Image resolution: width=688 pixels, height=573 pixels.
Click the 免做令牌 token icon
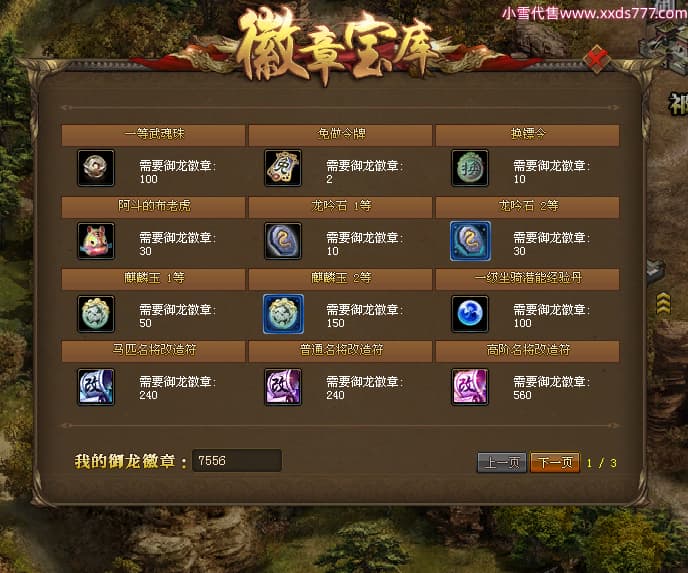[x=283, y=168]
